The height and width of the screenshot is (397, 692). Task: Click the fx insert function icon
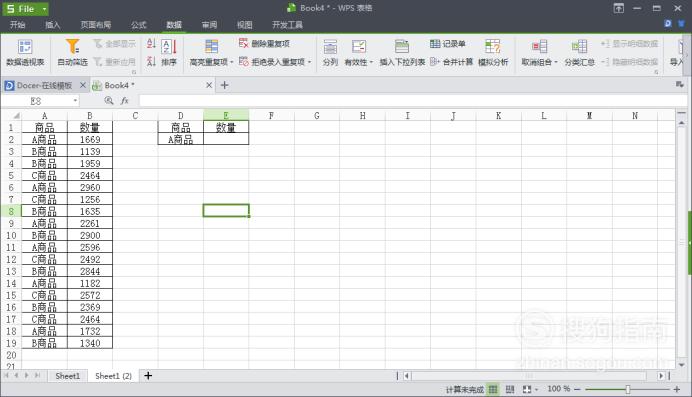click(124, 101)
